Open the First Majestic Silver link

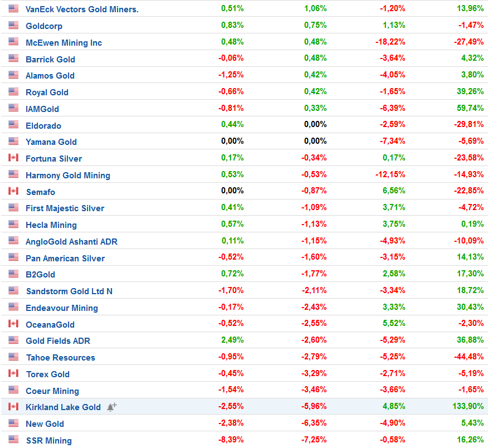point(65,208)
